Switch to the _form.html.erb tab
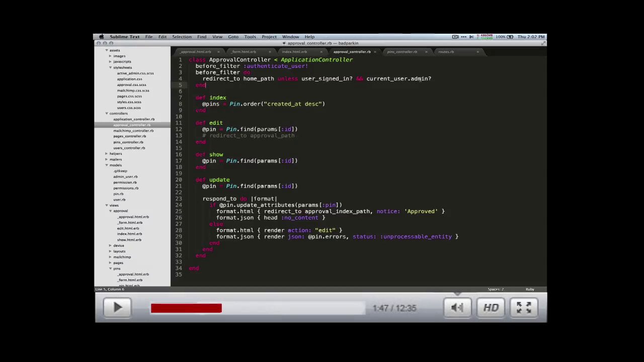 pos(244,52)
